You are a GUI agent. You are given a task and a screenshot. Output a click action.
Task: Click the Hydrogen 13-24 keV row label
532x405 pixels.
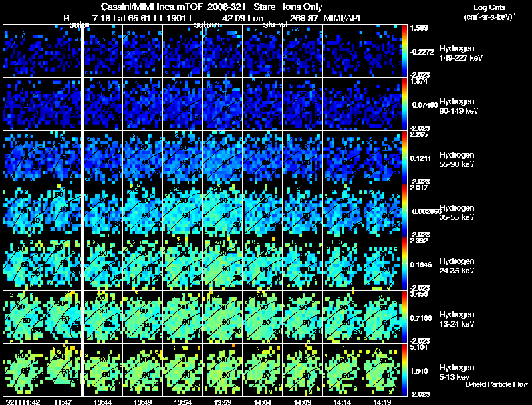pyautogui.click(x=457, y=319)
